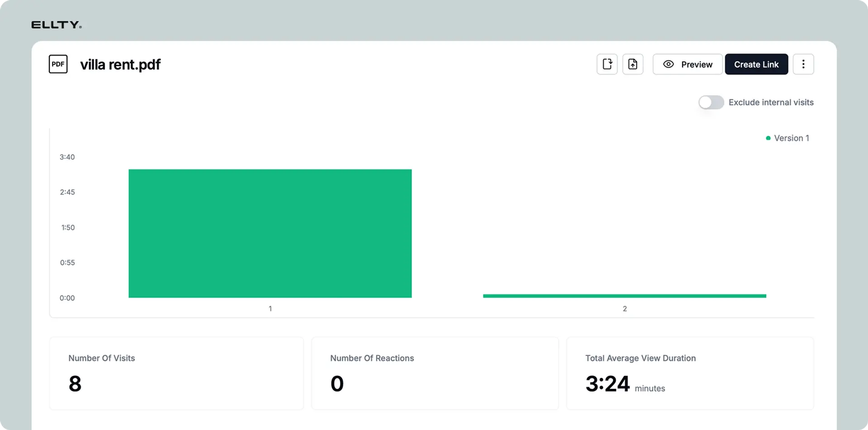Click the tall green bar for page 1

[x=270, y=234]
